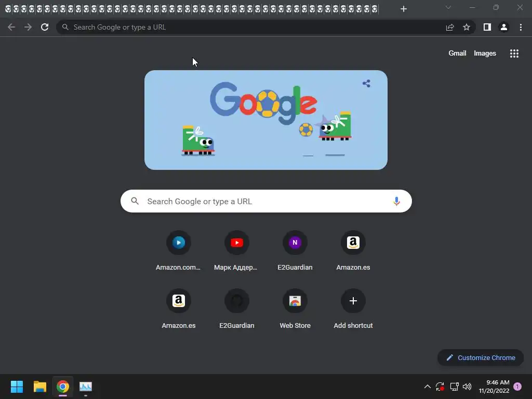This screenshot has height=399, width=532.
Task: Open the Google apps grid
Action: point(514,54)
